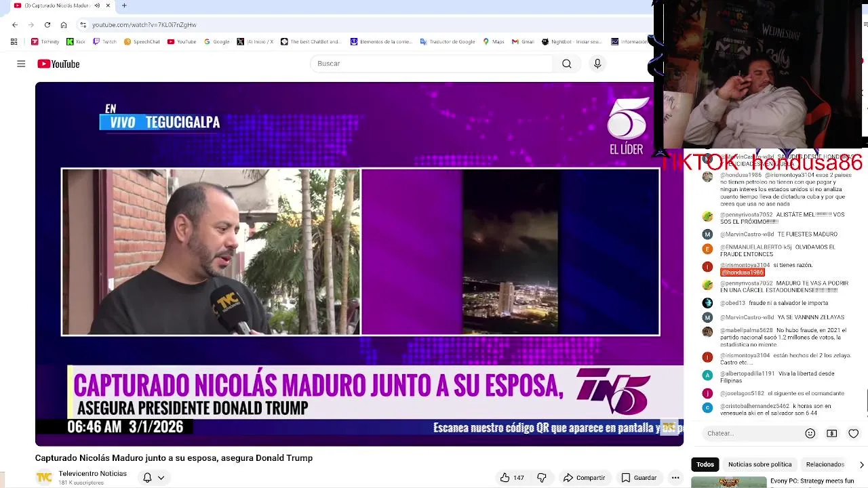The height and width of the screenshot is (488, 868).
Task: Open the chat emoji picker
Action: click(810, 433)
